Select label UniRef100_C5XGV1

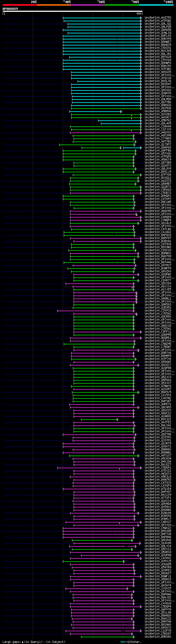tap(158, 48)
